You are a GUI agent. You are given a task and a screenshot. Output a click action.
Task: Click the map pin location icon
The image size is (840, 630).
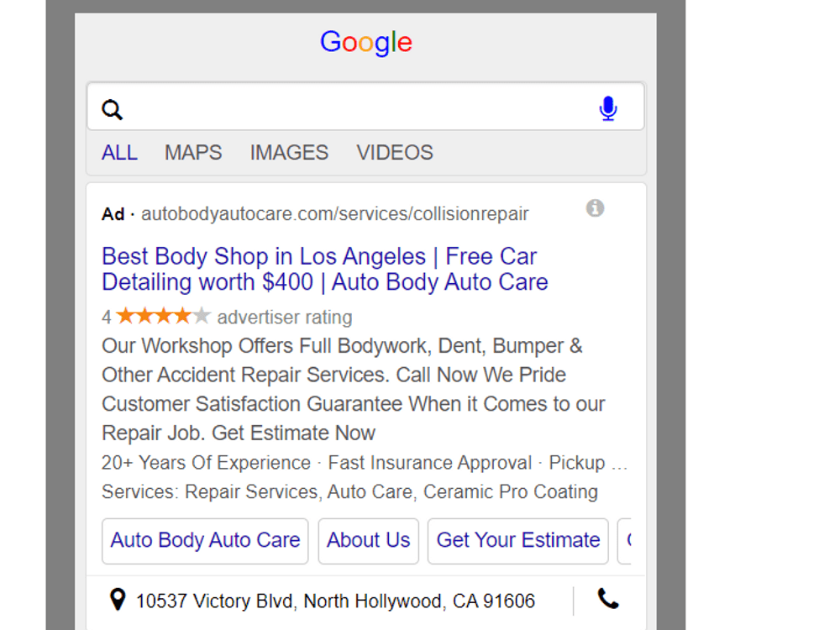pos(118,600)
